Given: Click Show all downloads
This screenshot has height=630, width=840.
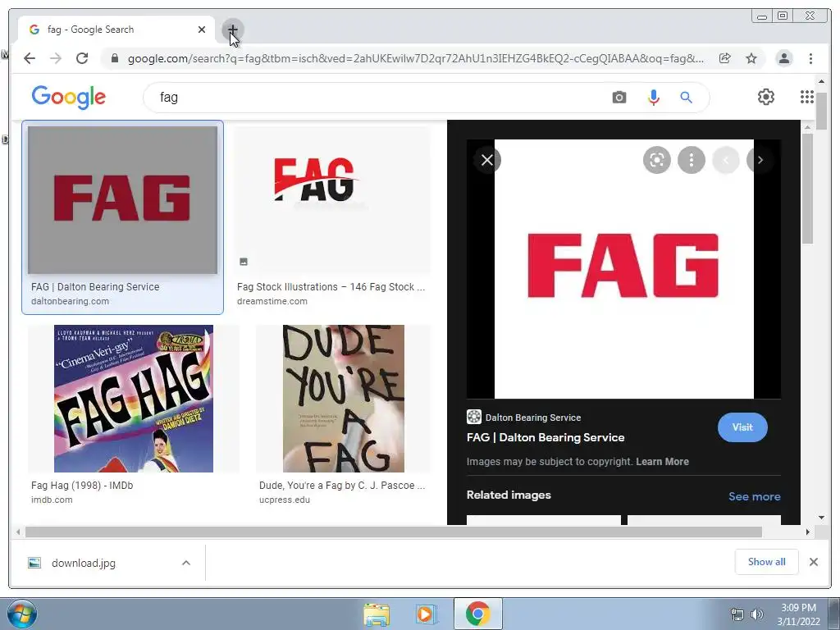Looking at the screenshot, I should click(767, 562).
